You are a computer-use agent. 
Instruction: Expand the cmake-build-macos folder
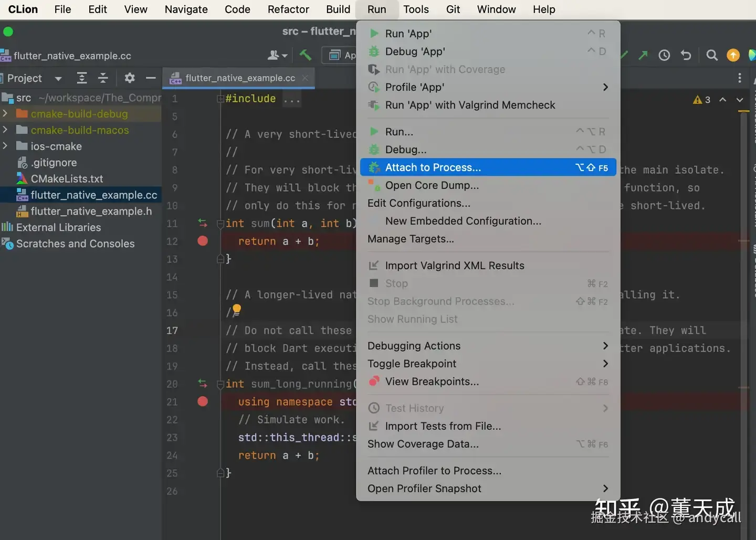click(5, 130)
